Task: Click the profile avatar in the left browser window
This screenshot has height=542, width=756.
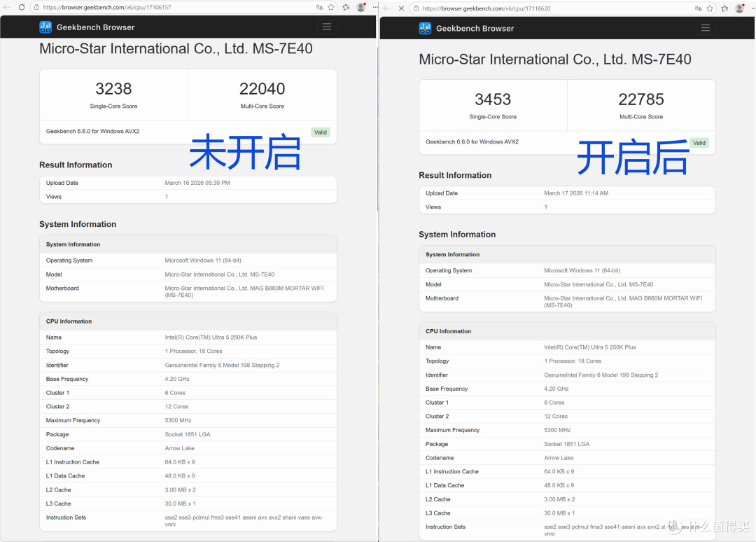Action: [x=360, y=7]
